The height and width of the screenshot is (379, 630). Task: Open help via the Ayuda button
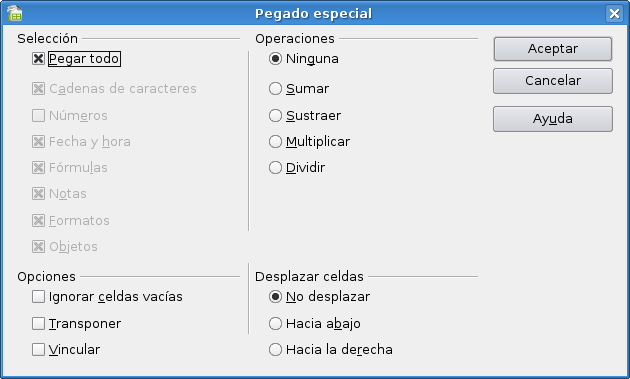(x=553, y=119)
